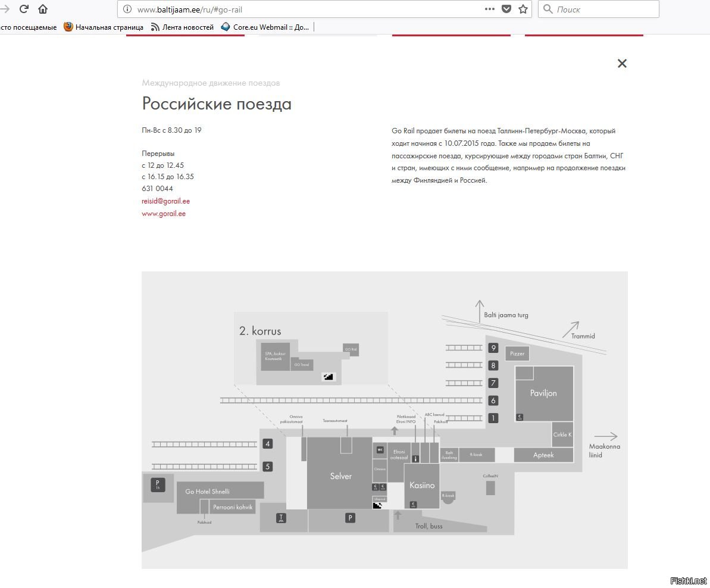Click the taxi T icon on the map
The image size is (710, 588).
click(x=281, y=518)
